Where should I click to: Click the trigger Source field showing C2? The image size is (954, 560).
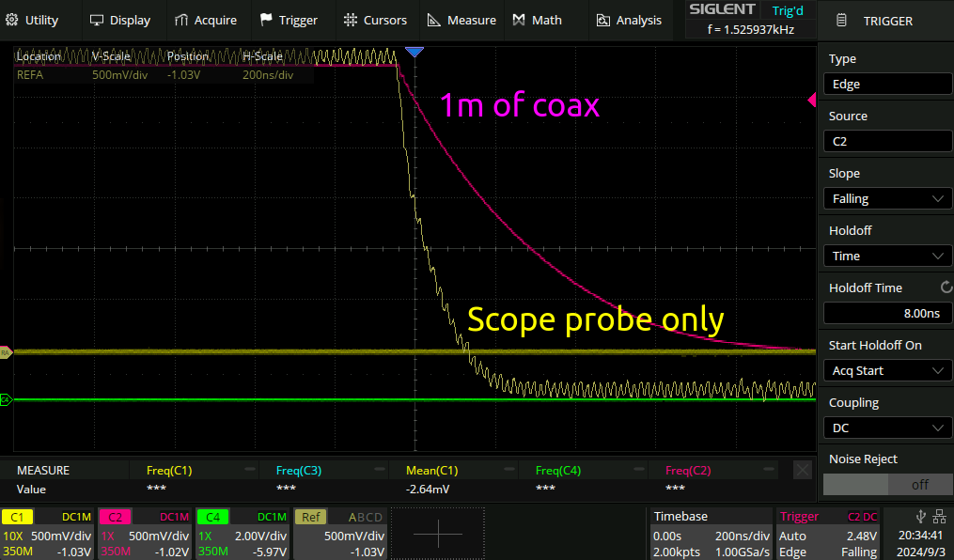tap(887, 141)
